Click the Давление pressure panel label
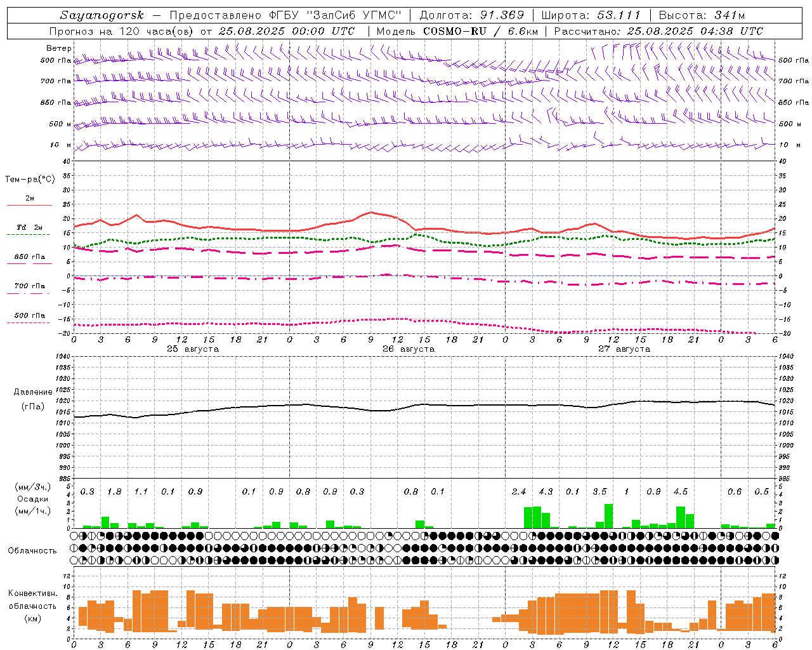The height and width of the screenshot is (650, 812). (x=33, y=392)
